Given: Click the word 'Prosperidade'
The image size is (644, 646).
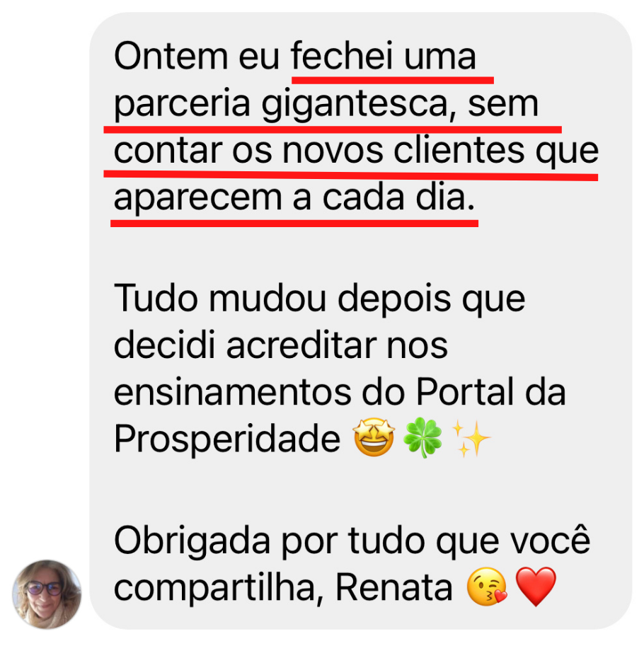Looking at the screenshot, I should [227, 439].
